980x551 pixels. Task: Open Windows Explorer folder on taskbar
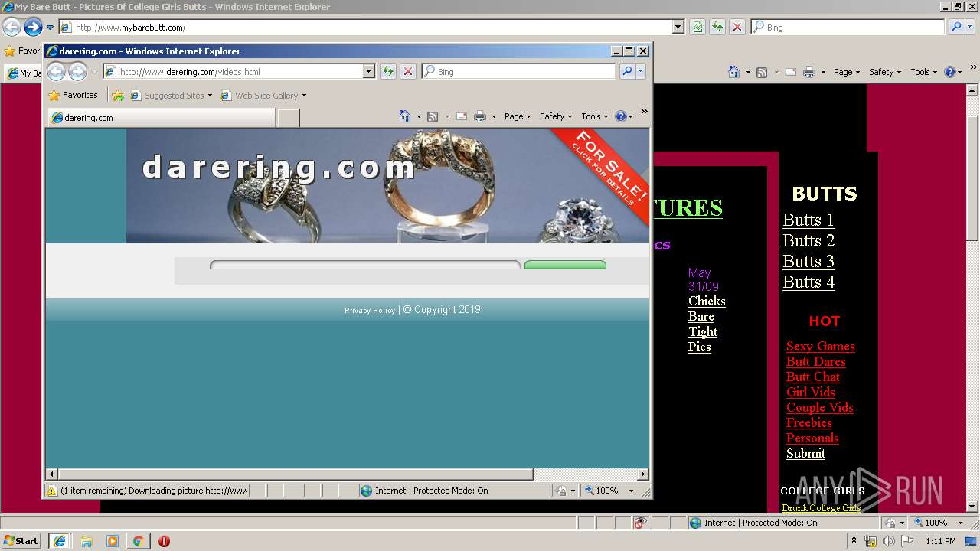[x=87, y=541]
